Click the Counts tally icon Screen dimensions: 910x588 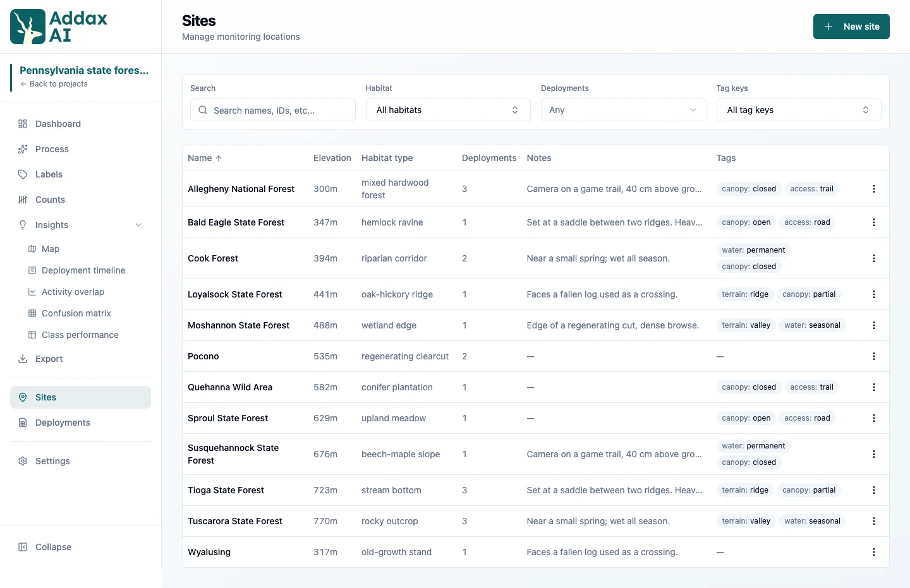tap(23, 200)
